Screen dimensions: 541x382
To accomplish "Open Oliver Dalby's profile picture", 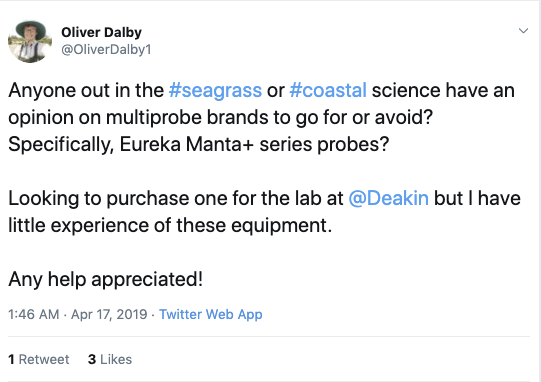I will [30, 42].
